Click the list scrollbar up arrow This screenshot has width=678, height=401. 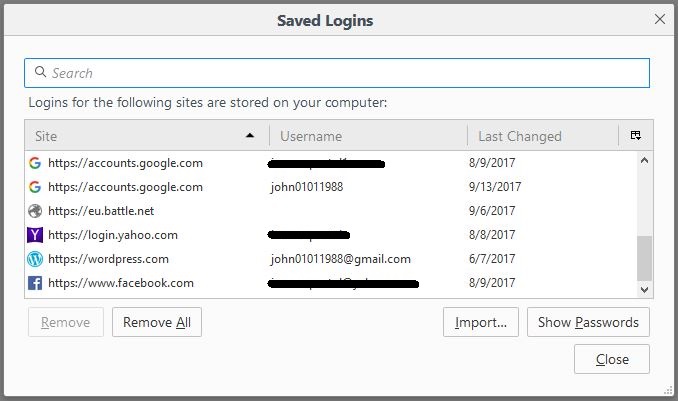pyautogui.click(x=644, y=160)
